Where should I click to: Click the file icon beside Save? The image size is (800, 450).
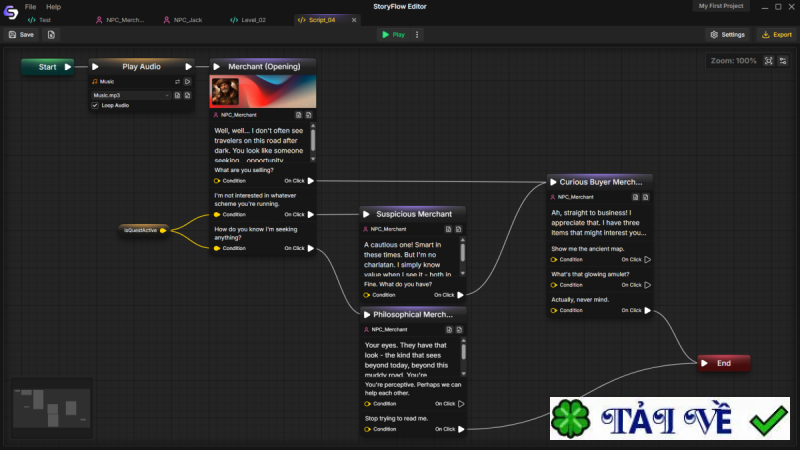51,34
